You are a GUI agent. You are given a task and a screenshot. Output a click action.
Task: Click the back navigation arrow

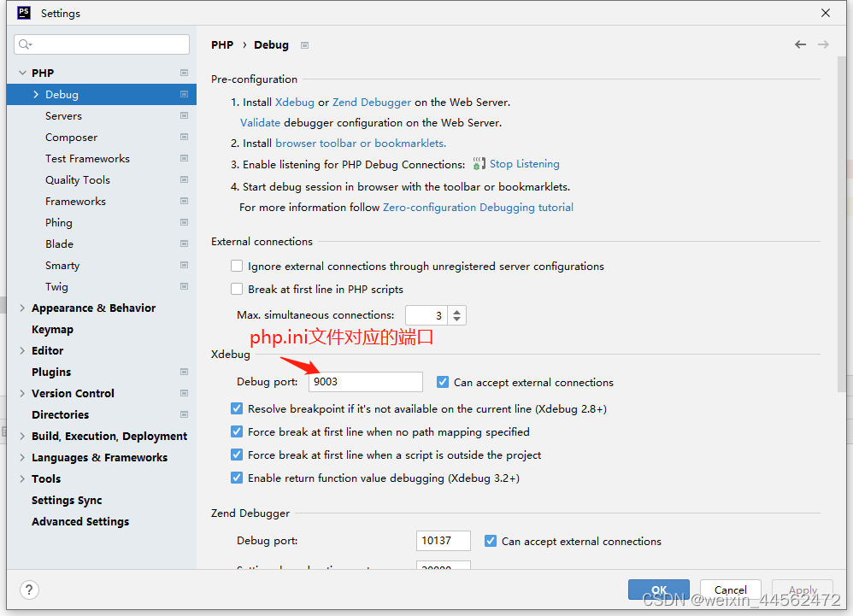(800, 44)
